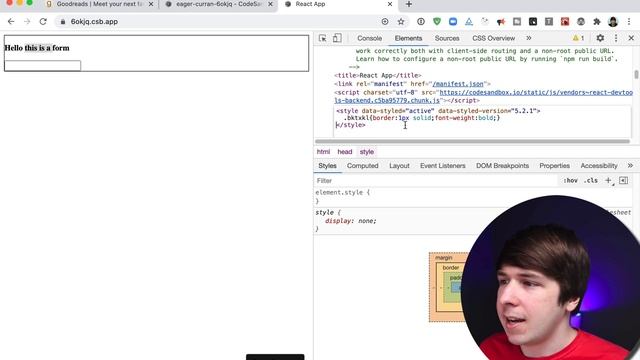
Task: Open the Properties subtab
Action: 554,166
